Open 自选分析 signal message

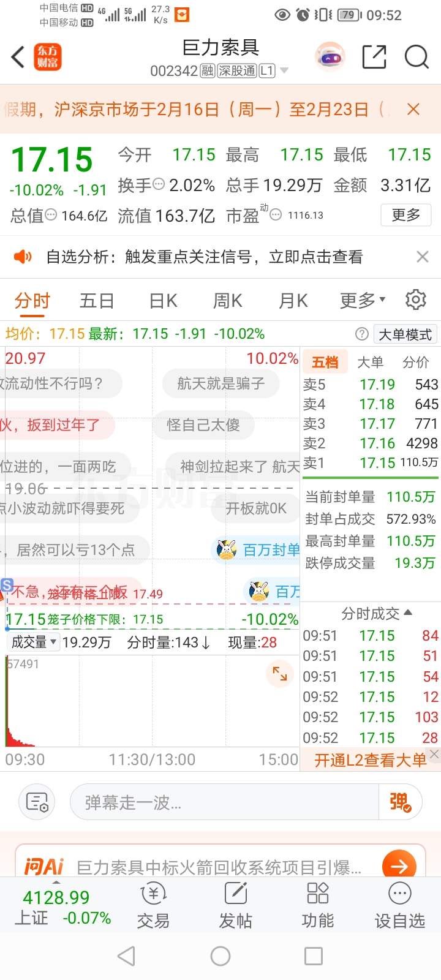pos(205,257)
